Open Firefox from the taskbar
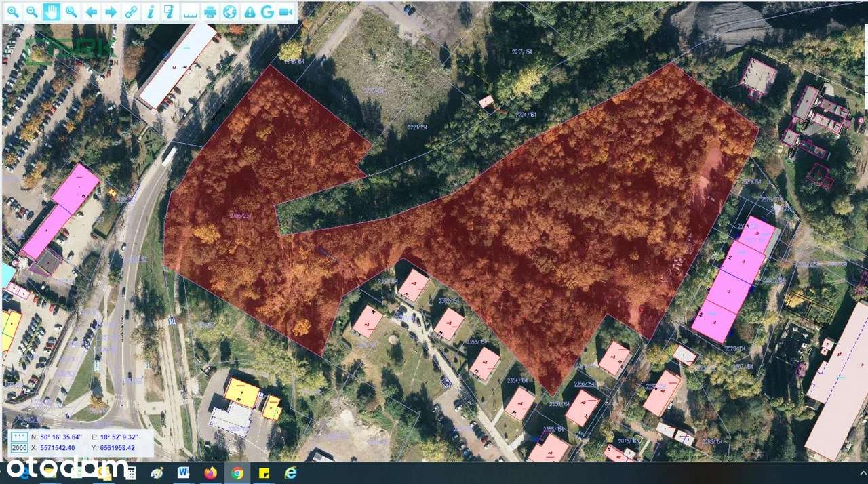 (x=210, y=472)
